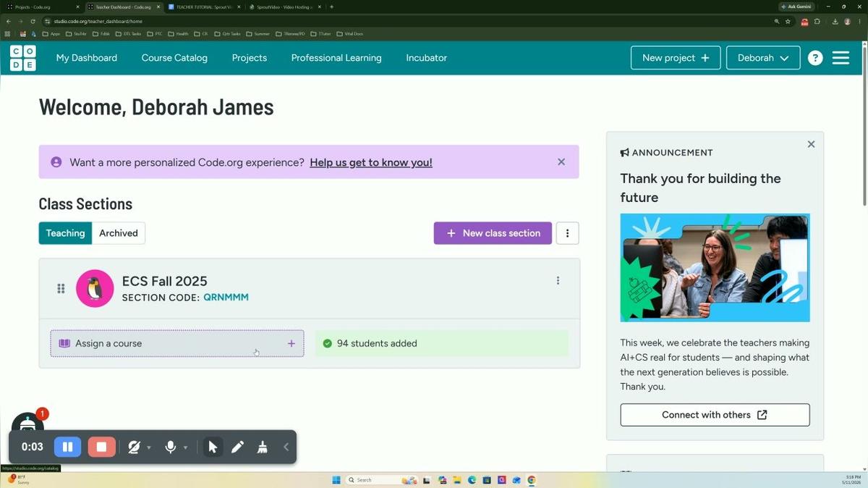Click the 94 students added box

tap(441, 343)
